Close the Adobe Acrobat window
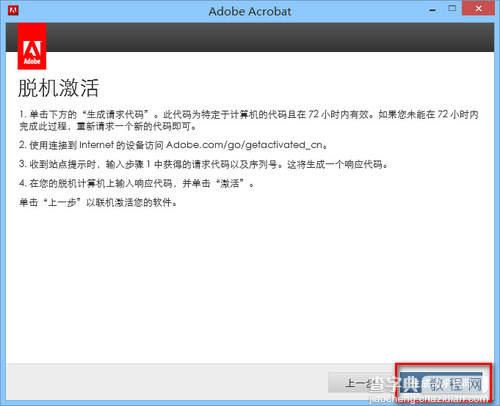 (x=478, y=9)
